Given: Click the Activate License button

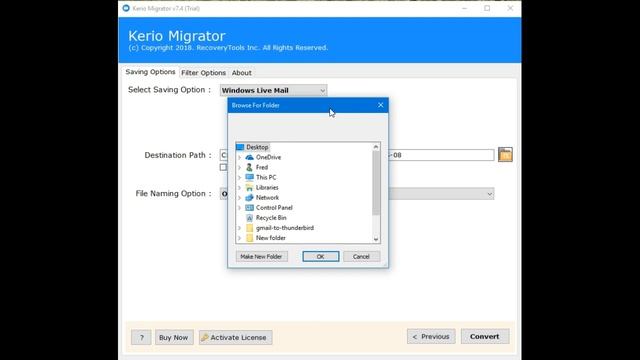Looking at the screenshot, I should coord(236,338).
